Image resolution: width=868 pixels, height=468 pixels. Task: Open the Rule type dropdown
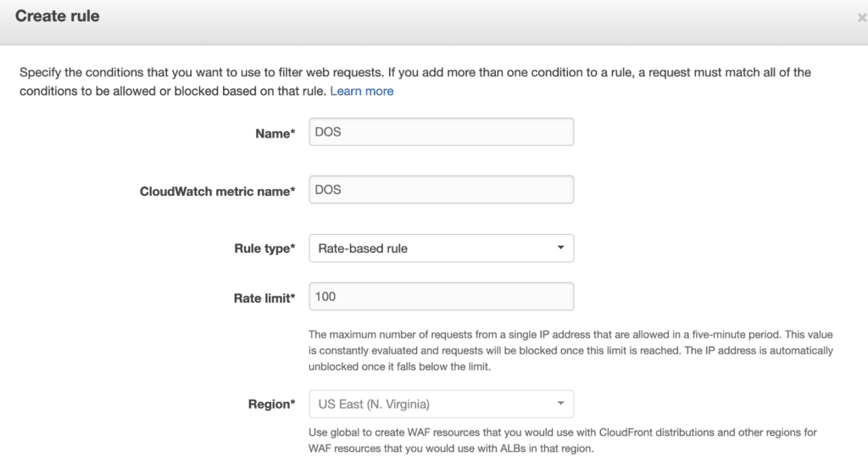tap(441, 248)
